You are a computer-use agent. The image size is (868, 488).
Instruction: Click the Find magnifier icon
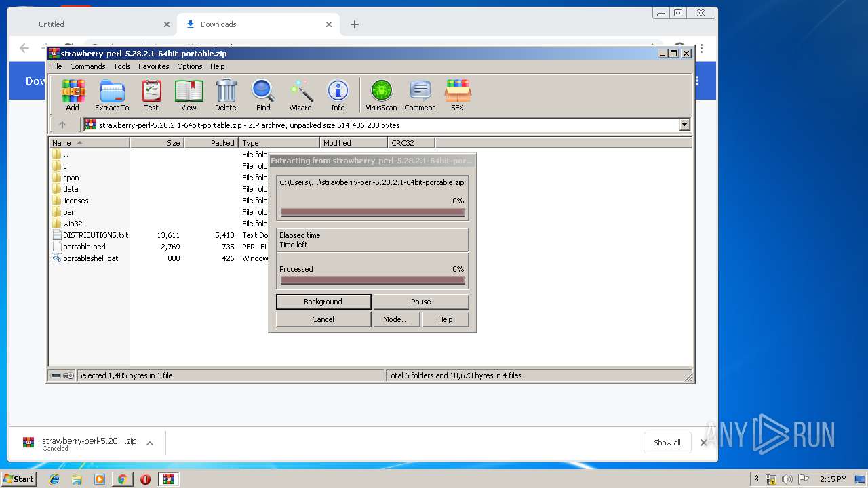point(263,95)
